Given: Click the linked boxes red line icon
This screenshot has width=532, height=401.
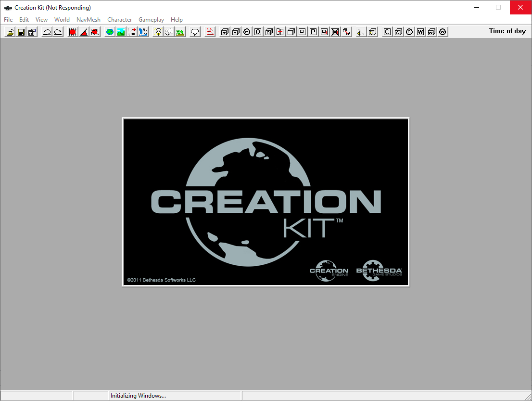Looking at the screenshot, I should [346, 32].
